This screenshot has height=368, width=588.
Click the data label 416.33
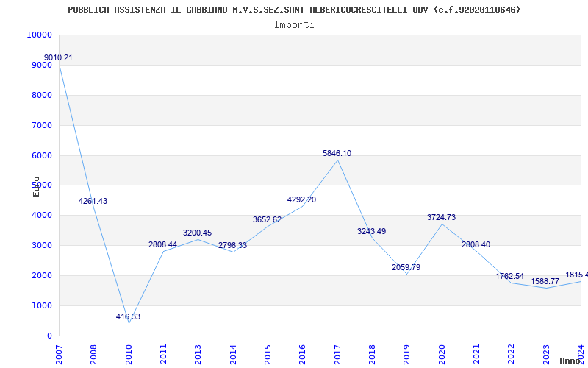(128, 316)
